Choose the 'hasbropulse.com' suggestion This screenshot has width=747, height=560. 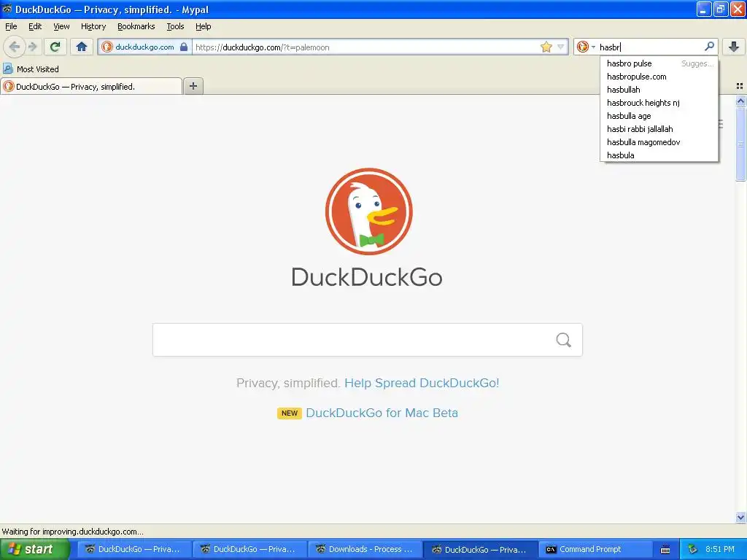pos(659,77)
